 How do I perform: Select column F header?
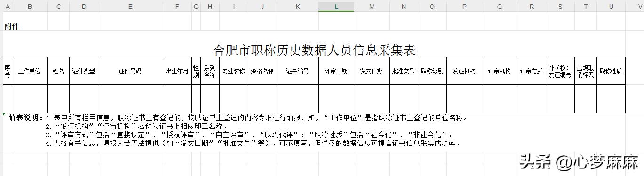[x=177, y=6]
